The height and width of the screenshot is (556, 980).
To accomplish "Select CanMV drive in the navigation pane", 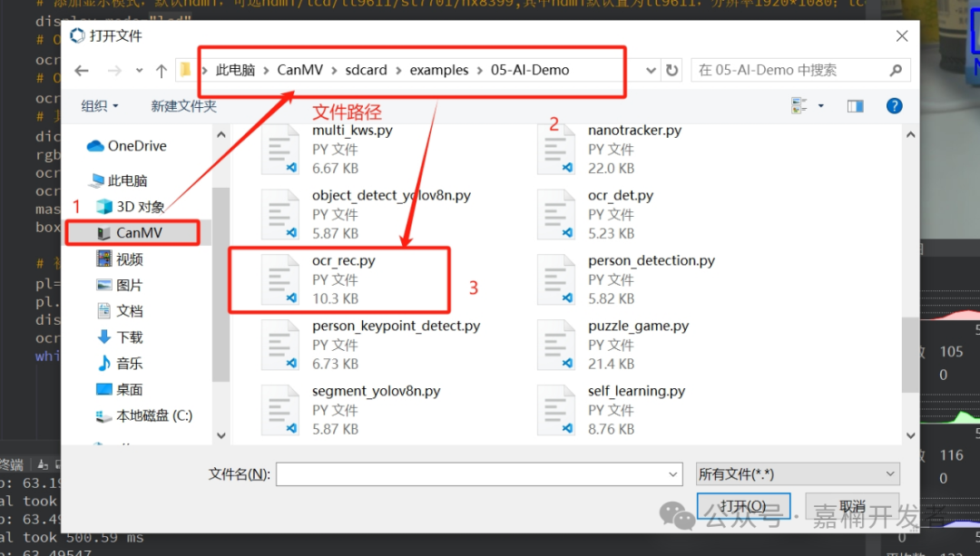I will click(x=138, y=233).
